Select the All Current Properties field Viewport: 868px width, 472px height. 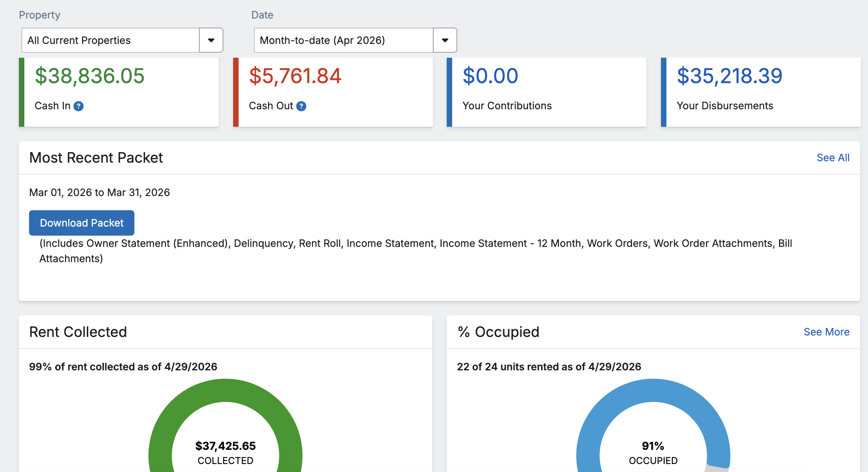coord(110,40)
